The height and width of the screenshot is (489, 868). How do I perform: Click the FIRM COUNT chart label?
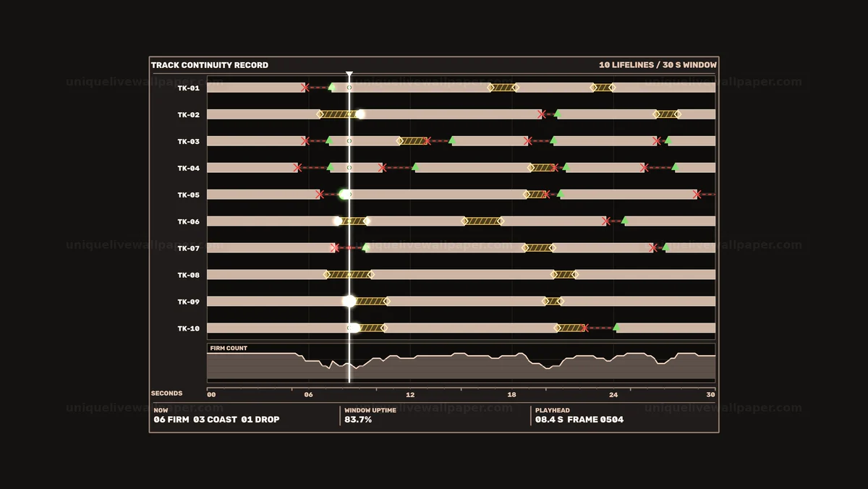point(229,349)
